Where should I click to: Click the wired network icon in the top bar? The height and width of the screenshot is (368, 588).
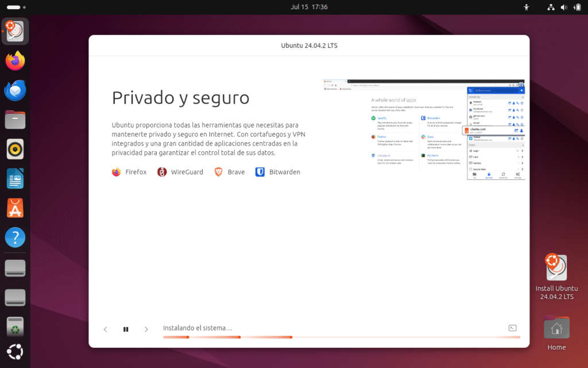[x=551, y=7]
